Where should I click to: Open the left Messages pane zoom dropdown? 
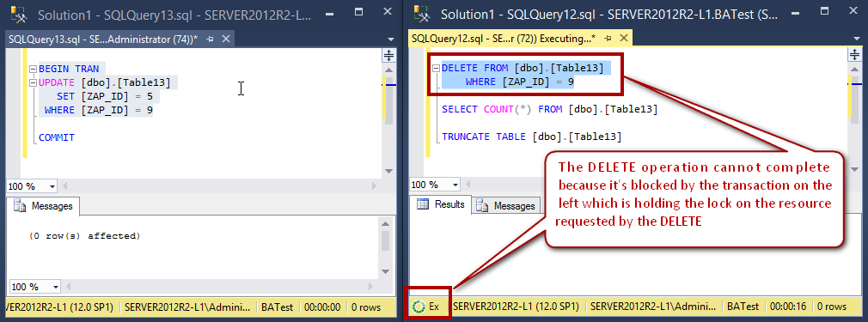point(55,287)
